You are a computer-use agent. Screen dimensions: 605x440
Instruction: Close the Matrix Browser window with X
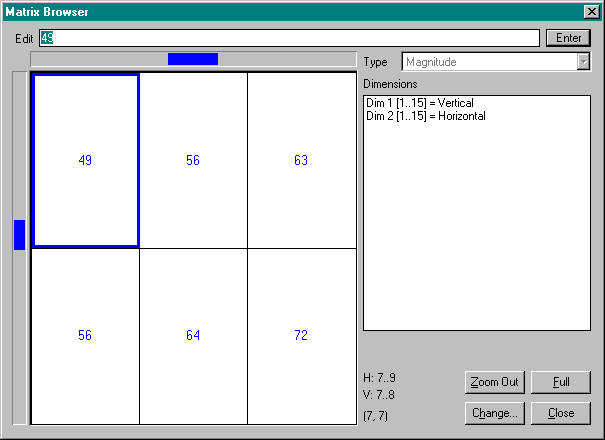[591, 12]
